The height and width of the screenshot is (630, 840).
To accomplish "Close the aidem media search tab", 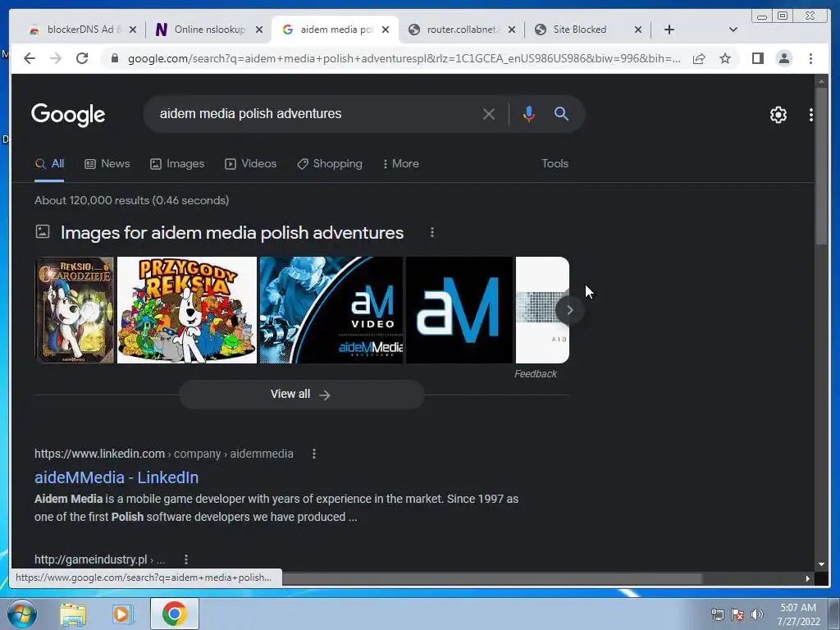I will point(386,30).
